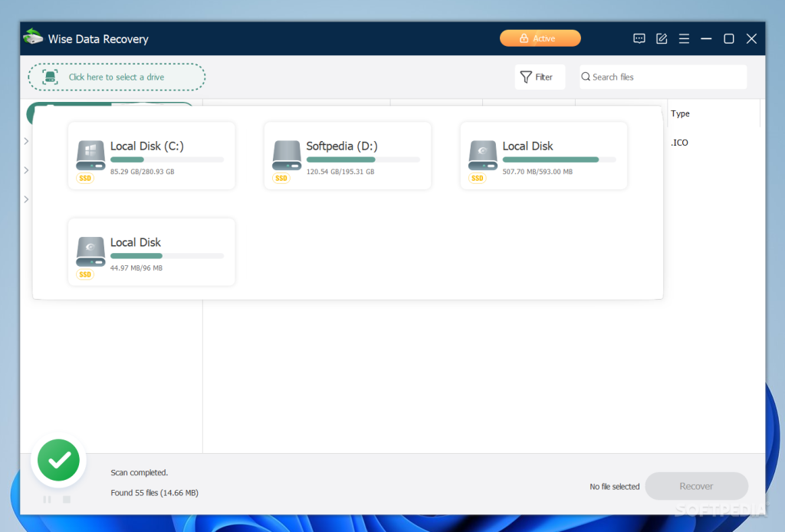Expand the third tree item chevron
The height and width of the screenshot is (532, 785).
26,199
